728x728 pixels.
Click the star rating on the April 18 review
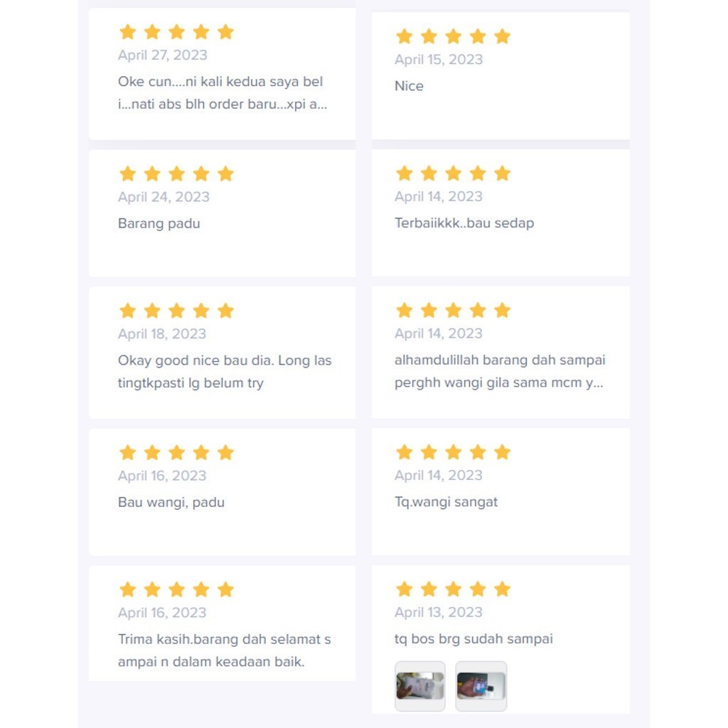176,311
